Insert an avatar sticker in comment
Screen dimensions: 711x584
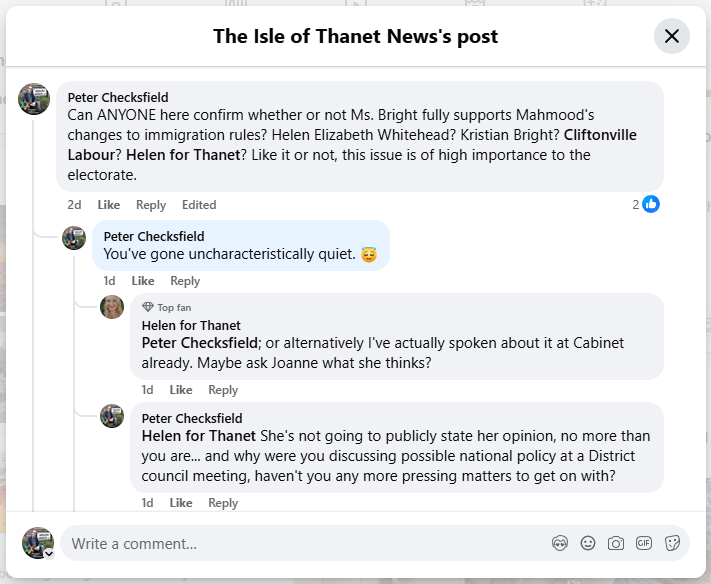tap(560, 543)
